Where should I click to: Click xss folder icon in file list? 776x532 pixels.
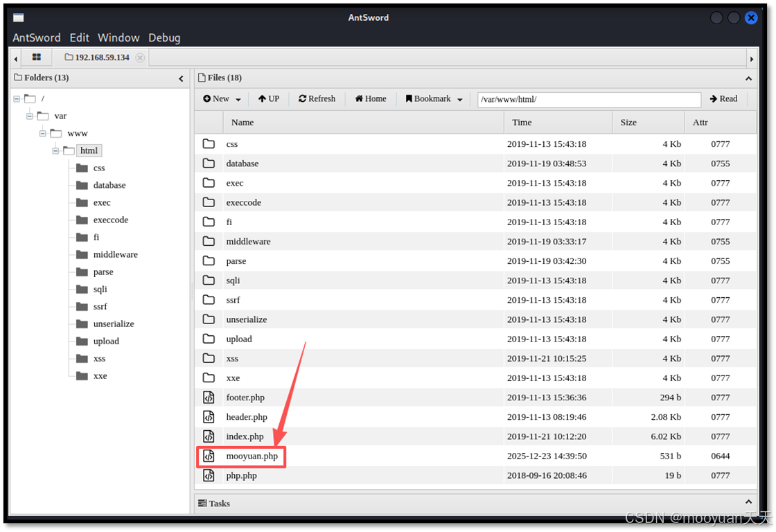click(x=209, y=358)
